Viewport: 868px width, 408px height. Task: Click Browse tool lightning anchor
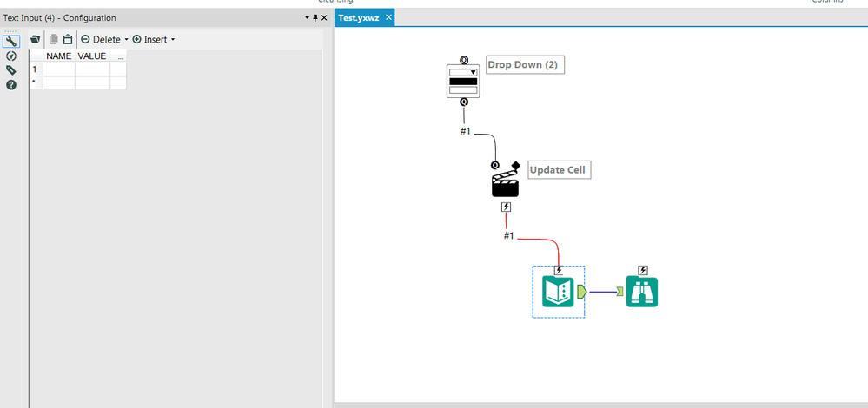tap(643, 270)
